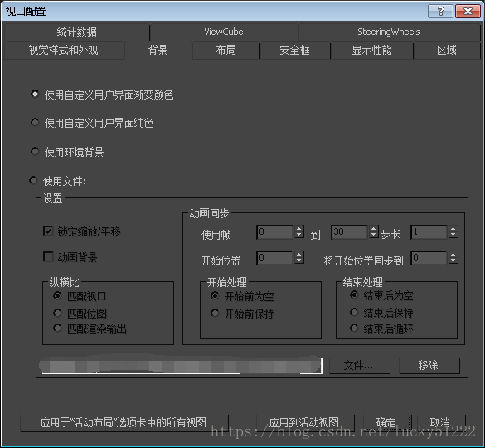Click the 使用帧 start frame spinner arrows
The width and height of the screenshot is (485, 448).
click(298, 232)
